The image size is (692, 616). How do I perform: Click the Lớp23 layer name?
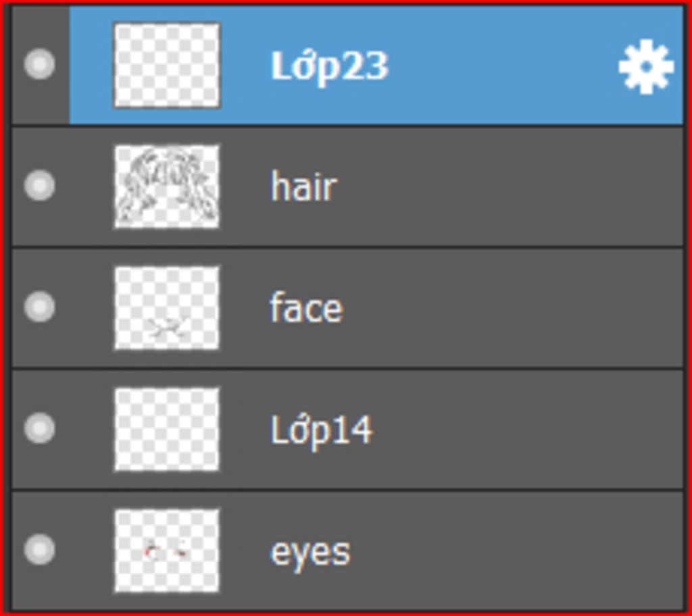(329, 66)
